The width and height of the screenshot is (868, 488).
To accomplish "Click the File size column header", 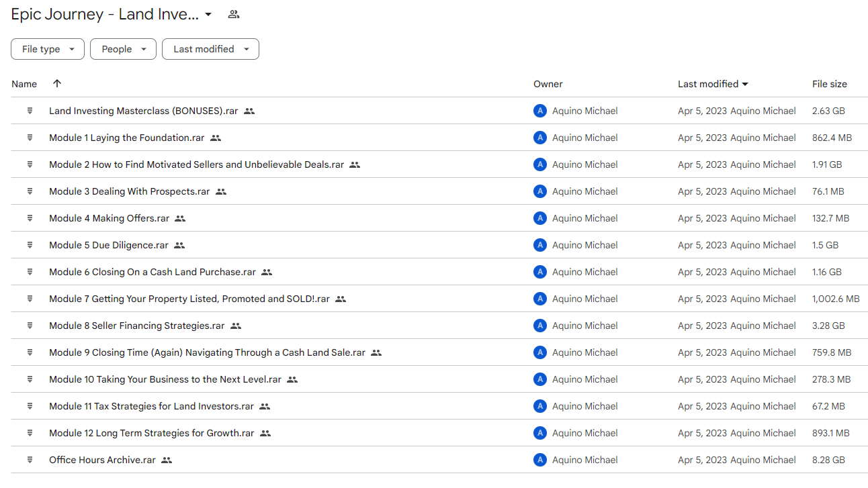I will click(830, 84).
